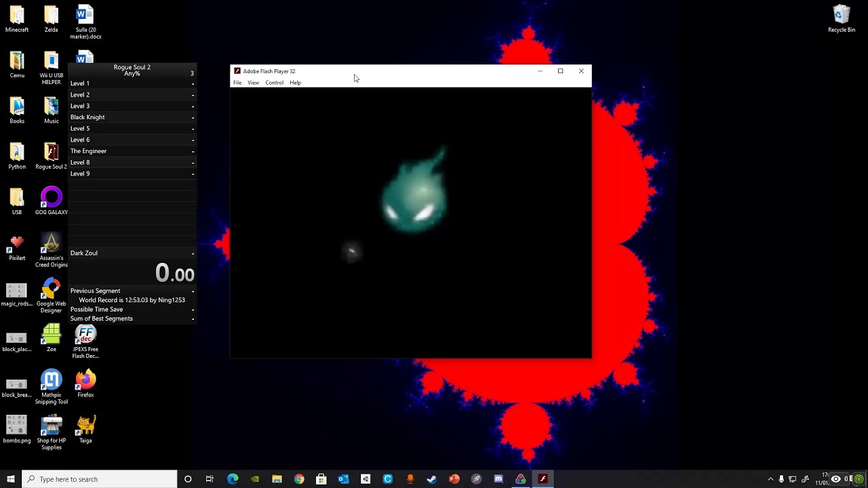The image size is (868, 488).
Task: Open Microsoft Edge from the taskbar
Action: coord(233,479)
